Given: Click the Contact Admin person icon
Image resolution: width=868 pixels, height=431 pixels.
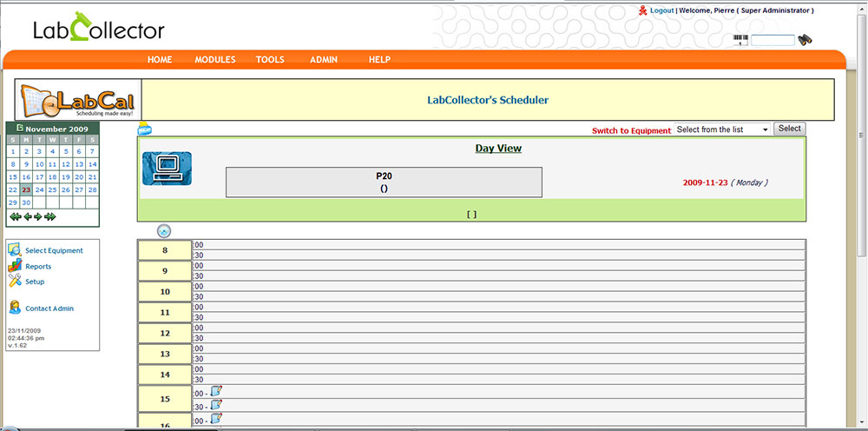Looking at the screenshot, I should tap(15, 308).
